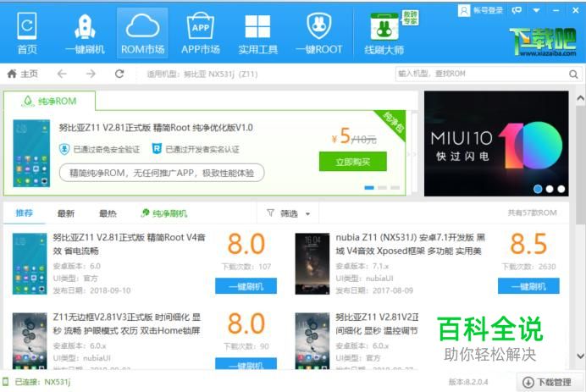Open thumbnail of nubia Z11 安卓7.1 ROM
The image size is (586, 392).
312,264
